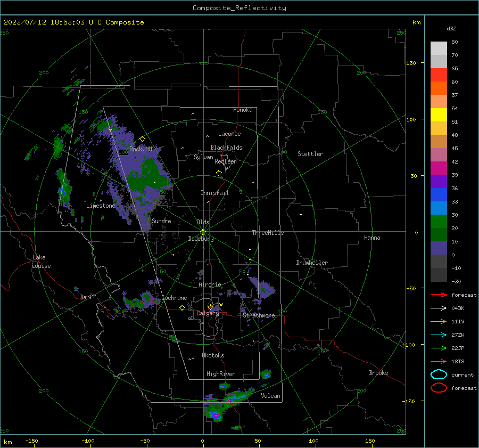The width and height of the screenshot is (479, 448).
Task: Click the Didsbury label
Action: [201, 239]
